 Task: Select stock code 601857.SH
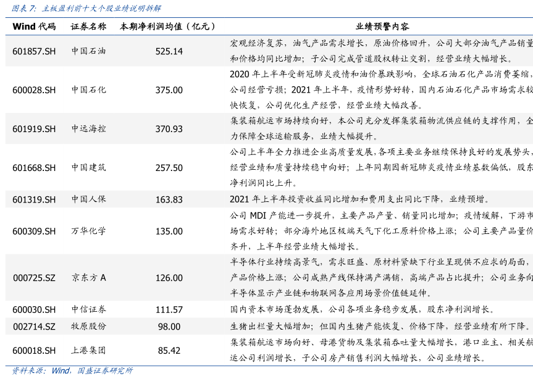[34, 51]
